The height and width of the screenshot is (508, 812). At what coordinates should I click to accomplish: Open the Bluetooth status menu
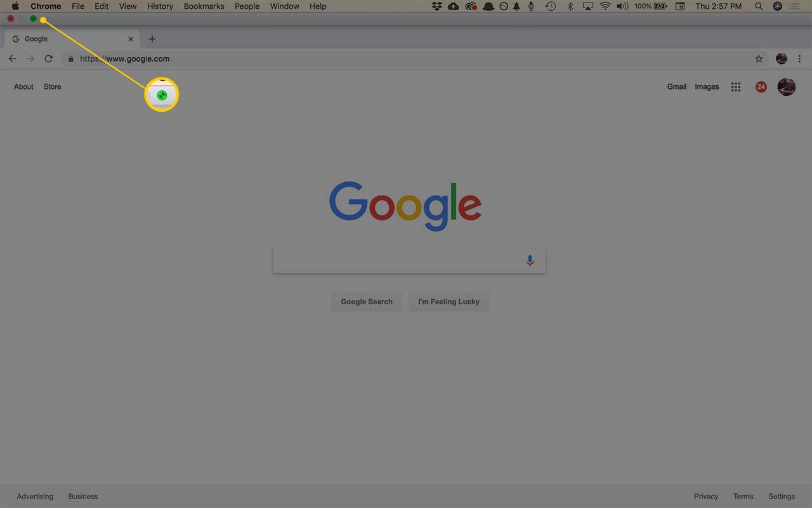[570, 6]
